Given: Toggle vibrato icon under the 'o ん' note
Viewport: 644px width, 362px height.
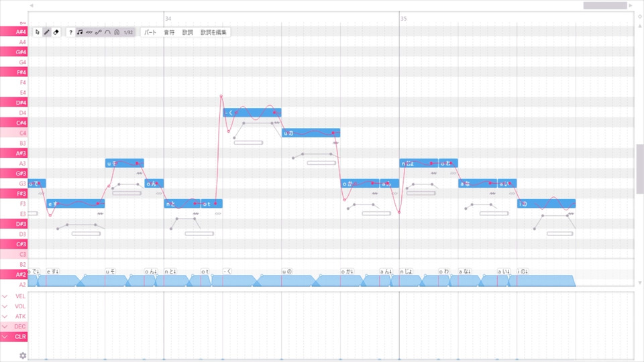Looking at the screenshot, I should [x=160, y=193].
